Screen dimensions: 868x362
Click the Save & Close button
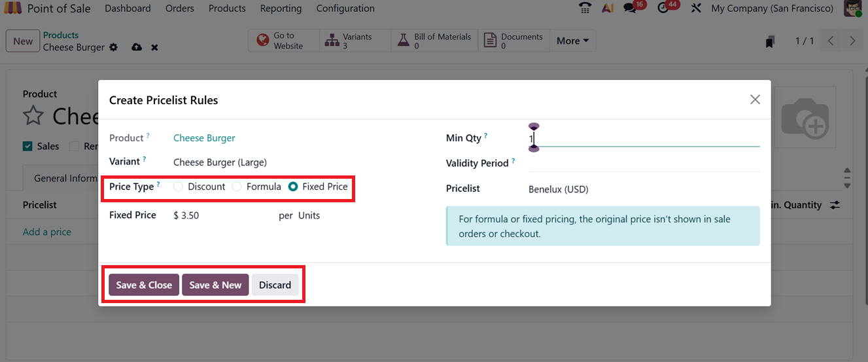click(144, 285)
